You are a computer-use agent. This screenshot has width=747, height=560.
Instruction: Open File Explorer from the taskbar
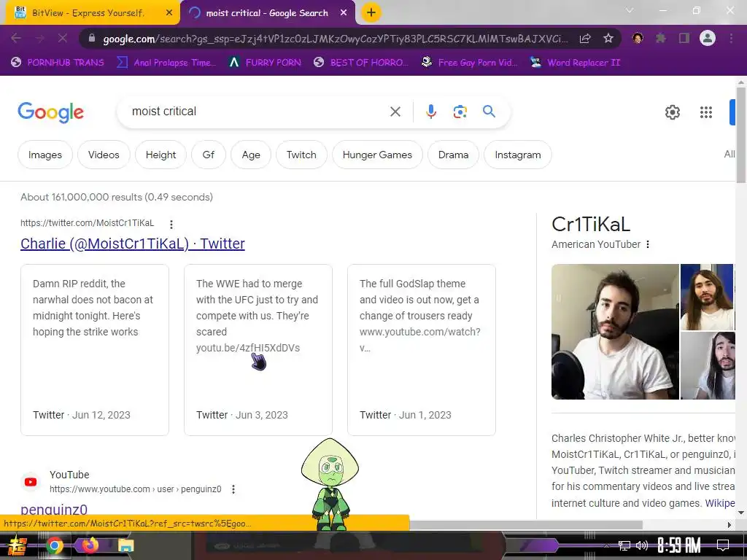coord(125,545)
